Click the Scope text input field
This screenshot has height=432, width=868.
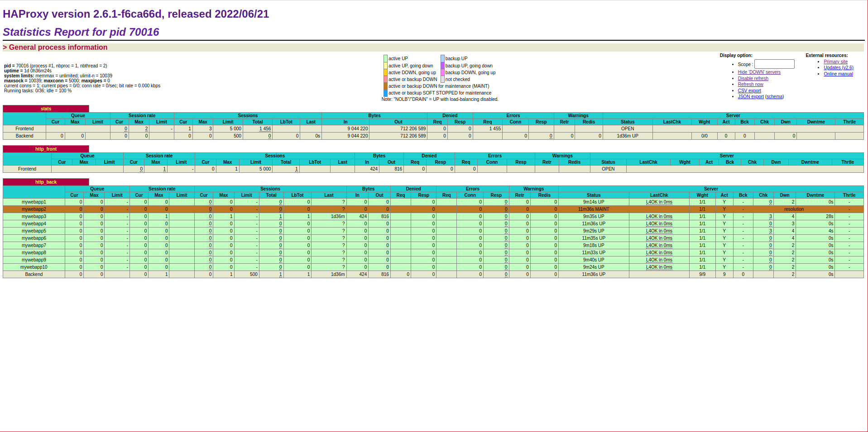click(x=774, y=64)
